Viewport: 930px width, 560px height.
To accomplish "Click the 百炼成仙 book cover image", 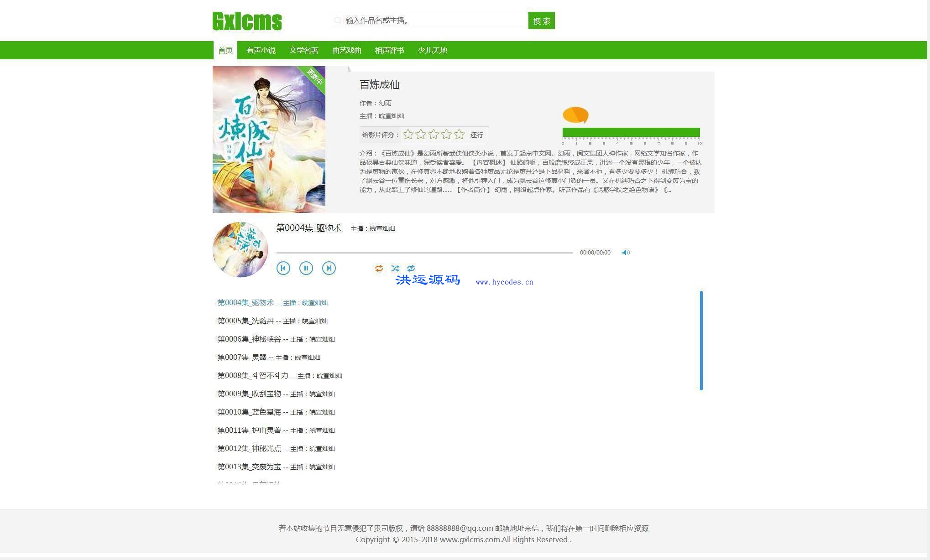I will pos(269,140).
